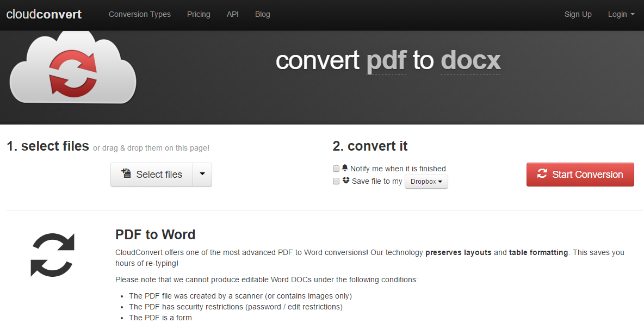644x329 pixels.
Task: Click 'The PDF is a form' bullet
Action: point(160,318)
